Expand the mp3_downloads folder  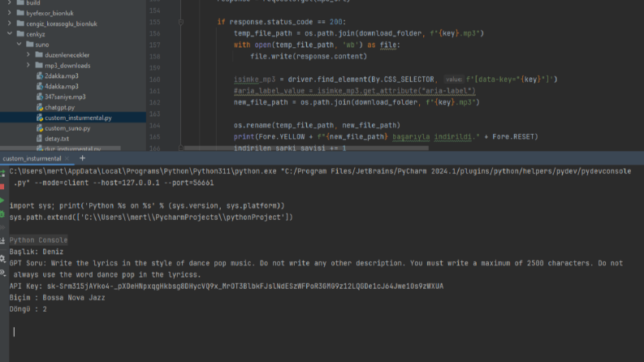coord(28,65)
